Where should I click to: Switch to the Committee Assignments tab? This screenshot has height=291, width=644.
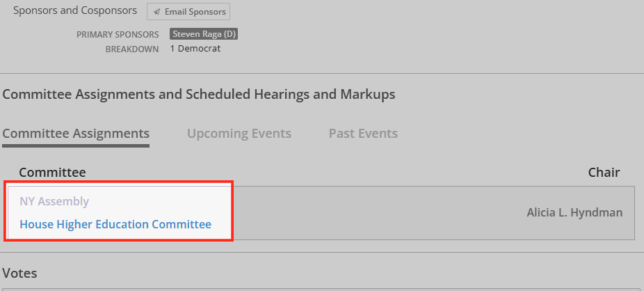(76, 134)
